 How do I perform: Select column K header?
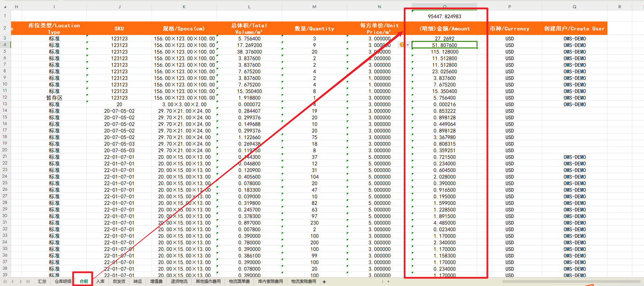tap(184, 7)
